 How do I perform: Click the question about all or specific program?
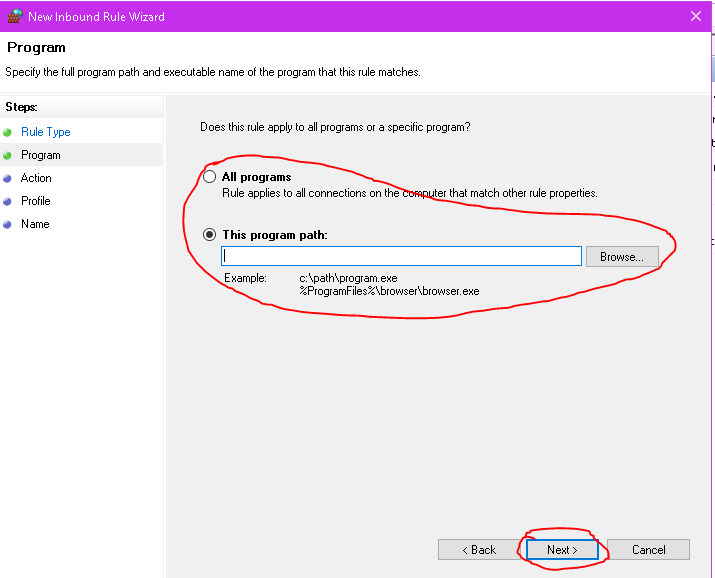(335, 127)
